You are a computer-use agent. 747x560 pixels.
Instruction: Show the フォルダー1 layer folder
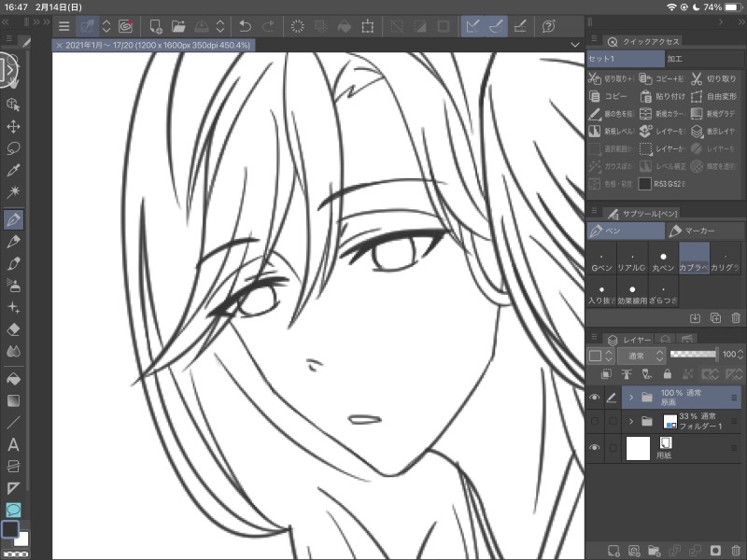point(595,421)
